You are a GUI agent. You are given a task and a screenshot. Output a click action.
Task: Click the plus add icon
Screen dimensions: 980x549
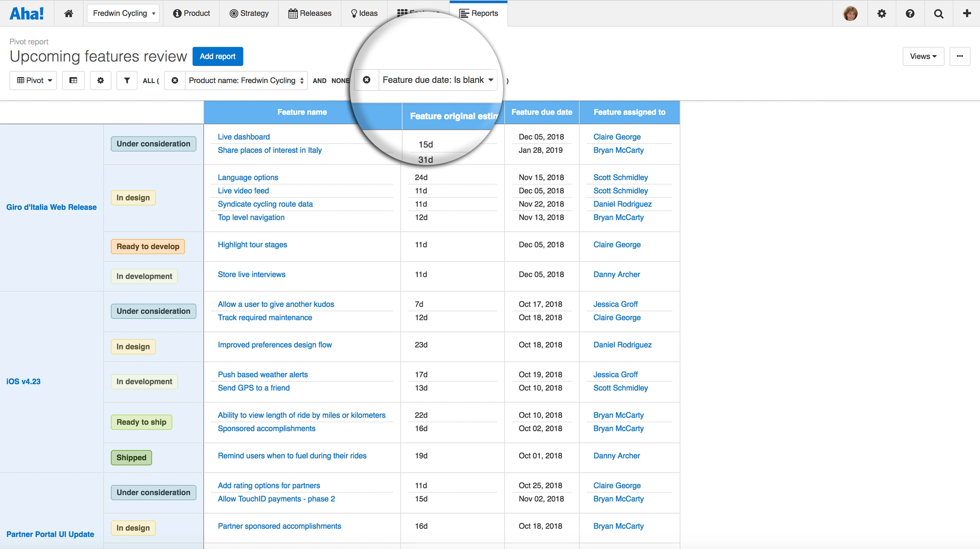[967, 14]
